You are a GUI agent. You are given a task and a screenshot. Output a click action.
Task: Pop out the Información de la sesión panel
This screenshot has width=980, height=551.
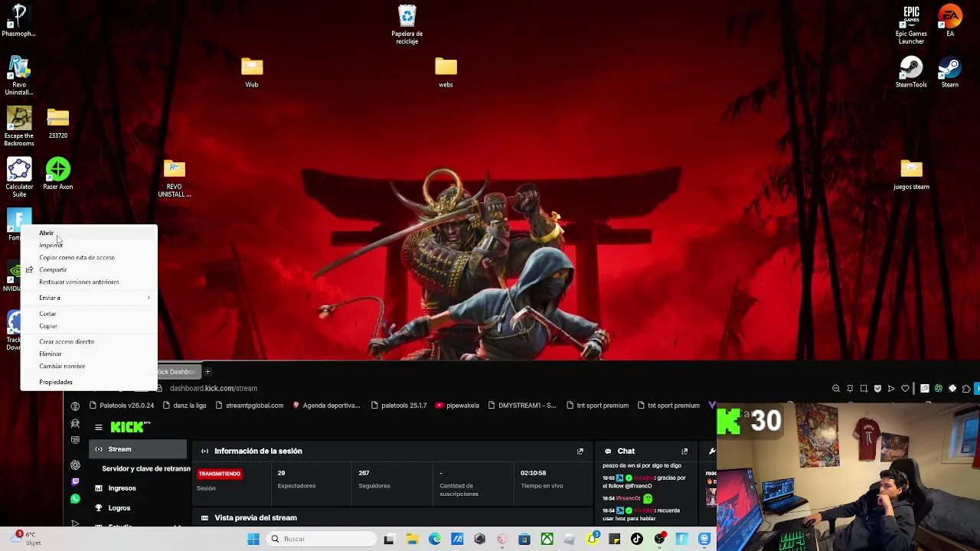pyautogui.click(x=580, y=452)
